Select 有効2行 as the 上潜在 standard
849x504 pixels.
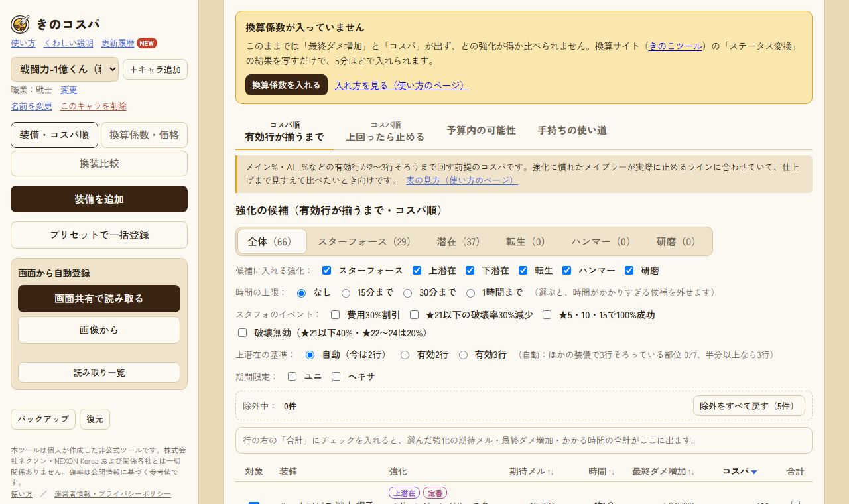[x=405, y=355]
